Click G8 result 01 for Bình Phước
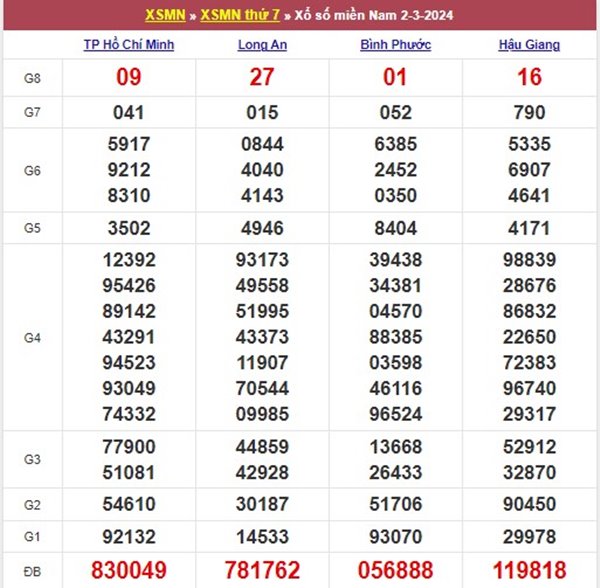 coord(395,77)
